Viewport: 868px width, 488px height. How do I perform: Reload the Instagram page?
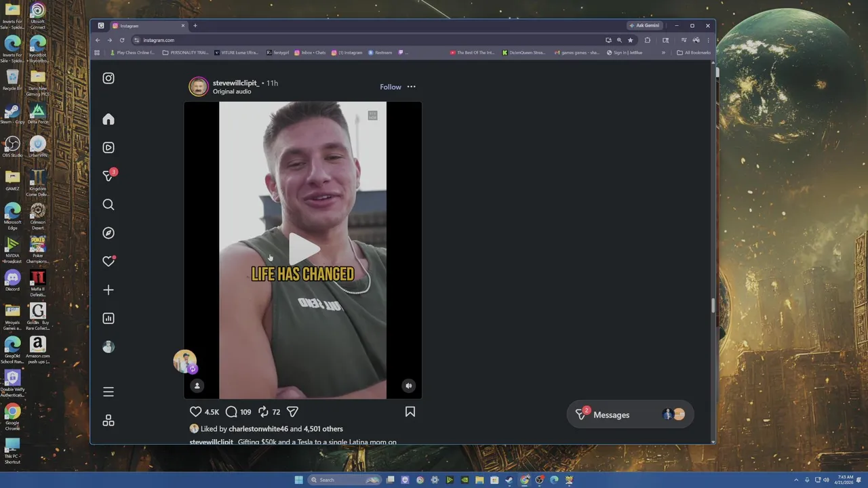click(122, 40)
